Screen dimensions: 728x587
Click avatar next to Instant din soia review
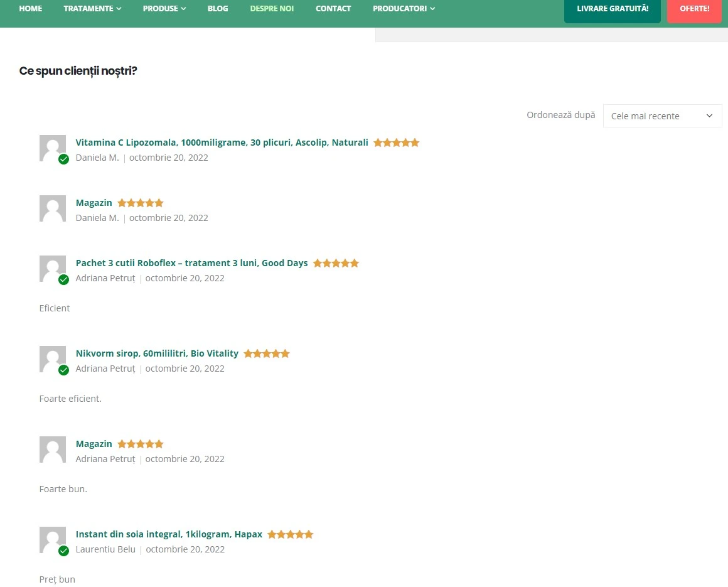(52, 539)
